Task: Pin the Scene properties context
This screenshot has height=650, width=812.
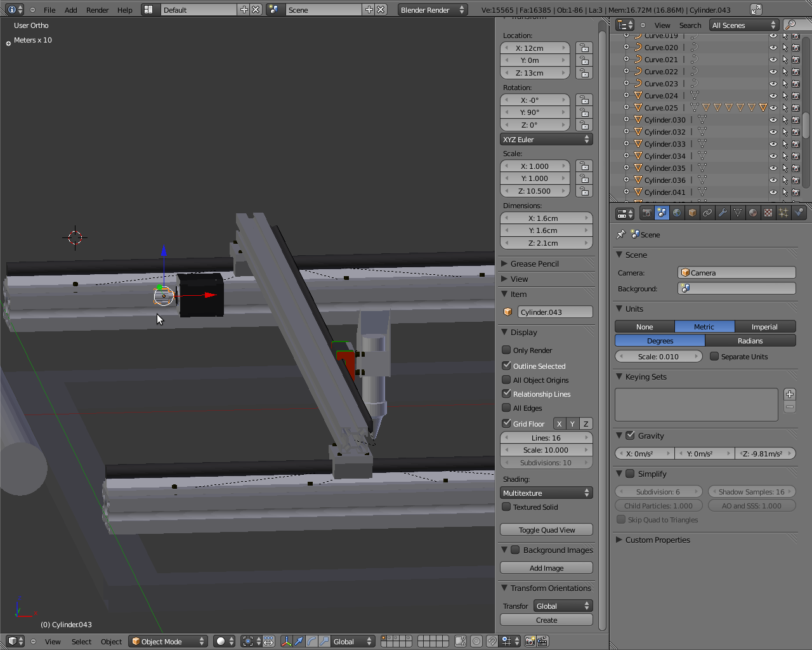Action: pyautogui.click(x=621, y=234)
